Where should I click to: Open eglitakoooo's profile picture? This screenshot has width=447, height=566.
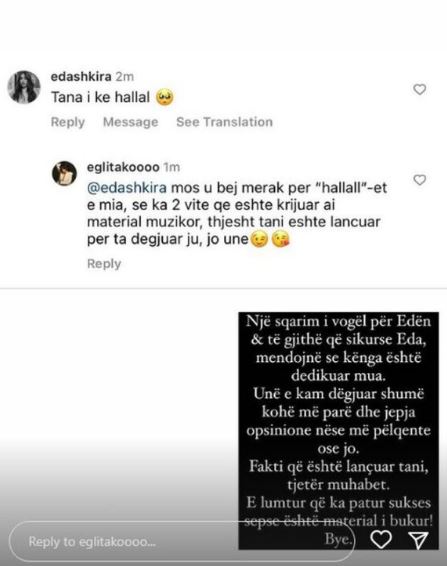coord(64,173)
